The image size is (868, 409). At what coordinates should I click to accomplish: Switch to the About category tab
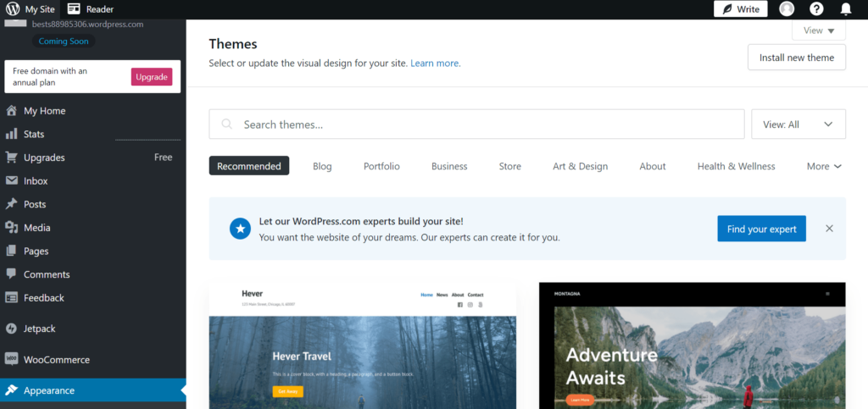[653, 166]
